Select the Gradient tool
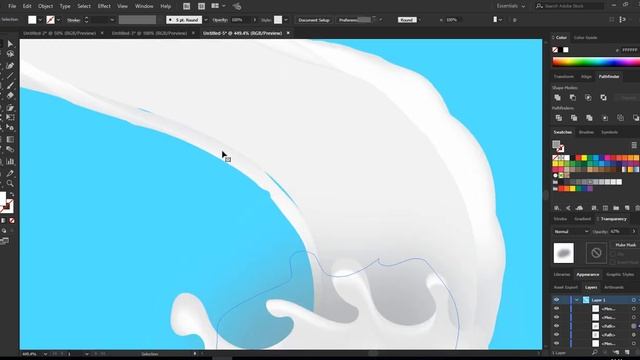The height and width of the screenshot is (360, 640). click(10, 140)
